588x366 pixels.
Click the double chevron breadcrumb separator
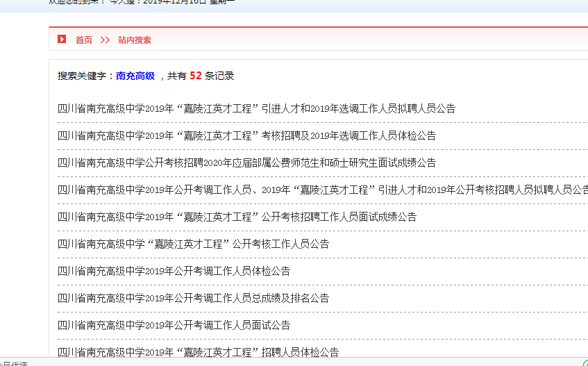point(105,40)
